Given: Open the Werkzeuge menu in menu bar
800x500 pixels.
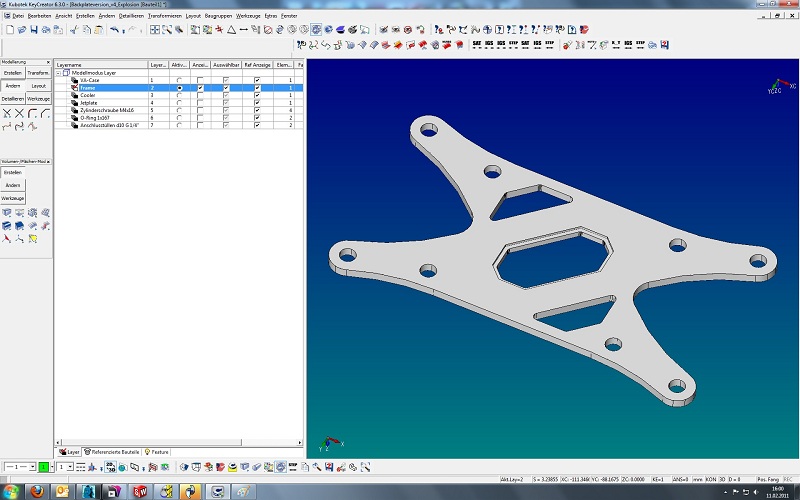Looking at the screenshot, I should point(248,16).
